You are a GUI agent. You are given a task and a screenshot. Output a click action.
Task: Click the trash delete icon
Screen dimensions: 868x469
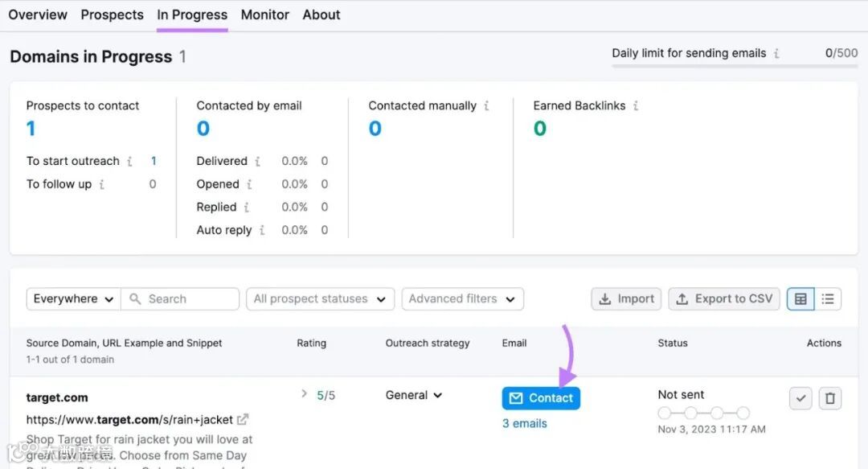point(830,398)
